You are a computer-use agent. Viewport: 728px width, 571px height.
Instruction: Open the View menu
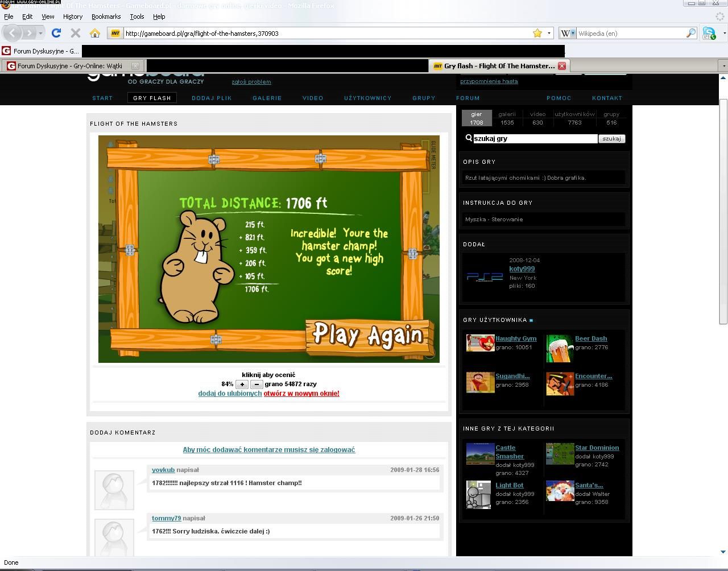click(x=48, y=16)
